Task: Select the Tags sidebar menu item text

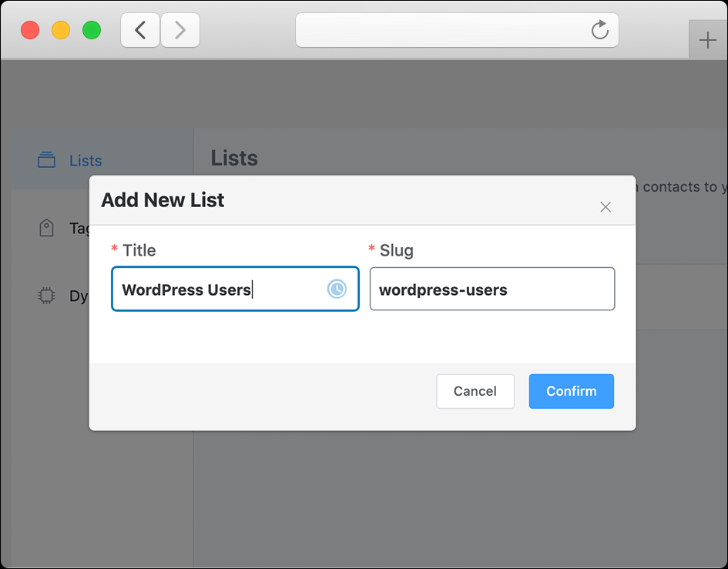Action: pyautogui.click(x=79, y=228)
